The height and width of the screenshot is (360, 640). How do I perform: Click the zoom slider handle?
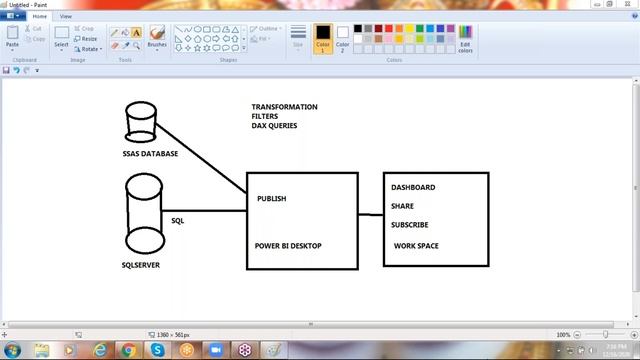605,335
